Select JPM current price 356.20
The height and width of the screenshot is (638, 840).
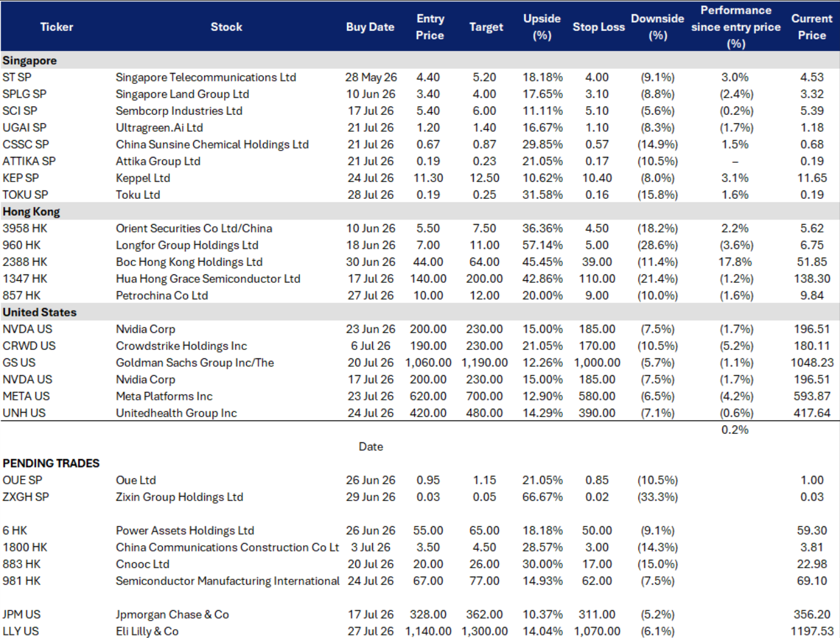pos(812,615)
